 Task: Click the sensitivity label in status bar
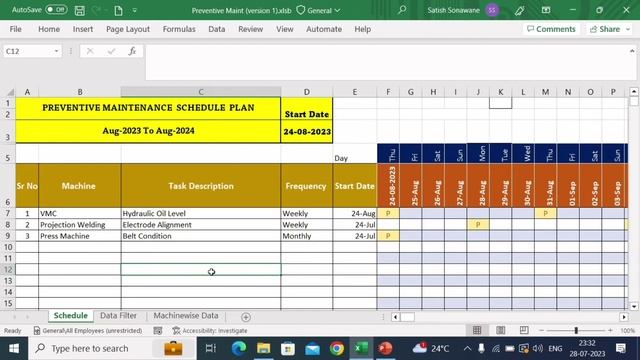(x=88, y=331)
